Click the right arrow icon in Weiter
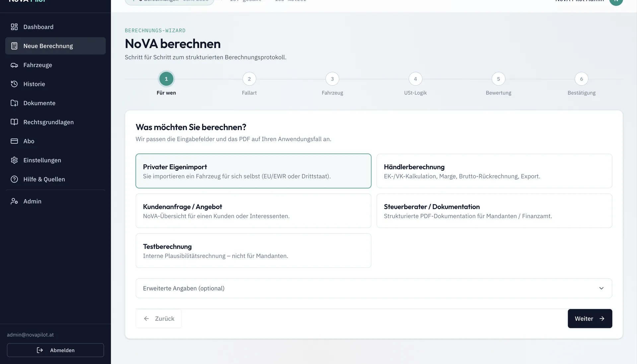Image resolution: width=637 pixels, height=364 pixels. point(602,319)
